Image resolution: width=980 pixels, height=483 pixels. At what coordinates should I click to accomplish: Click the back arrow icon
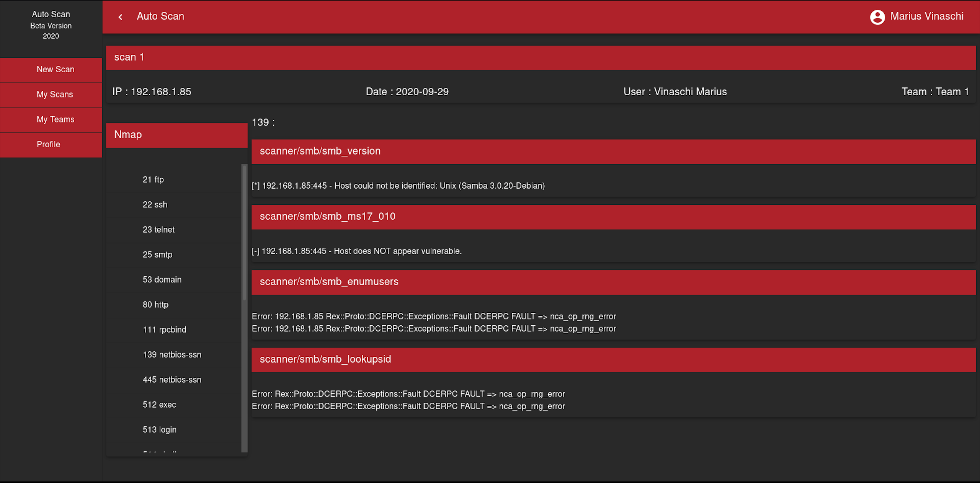point(121,17)
